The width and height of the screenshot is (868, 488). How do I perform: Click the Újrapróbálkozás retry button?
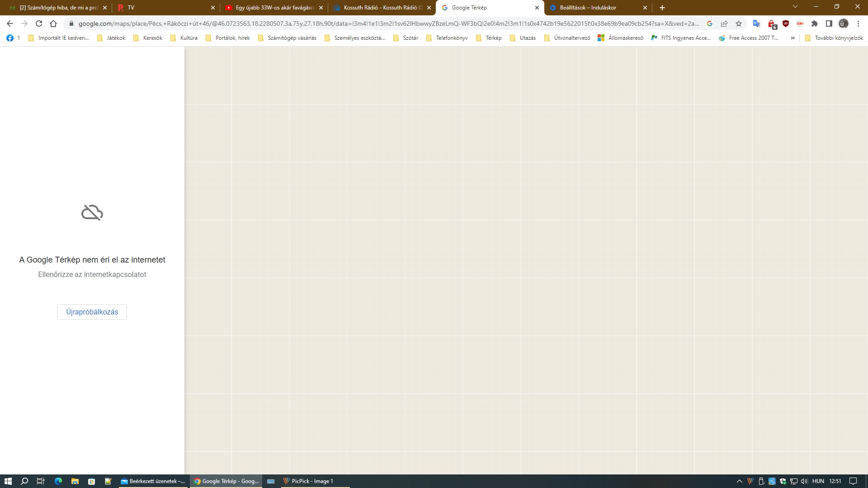pyautogui.click(x=92, y=312)
